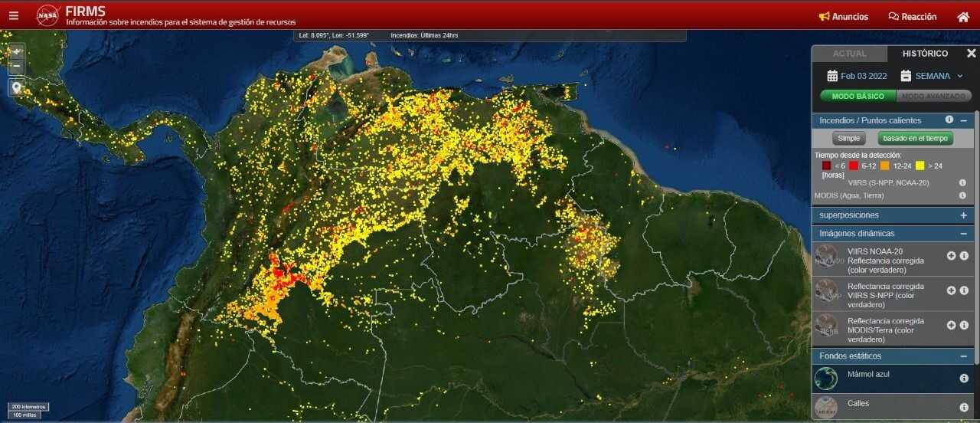
Task: Collapse the Imágenes dinámicas section
Action: [963, 234]
